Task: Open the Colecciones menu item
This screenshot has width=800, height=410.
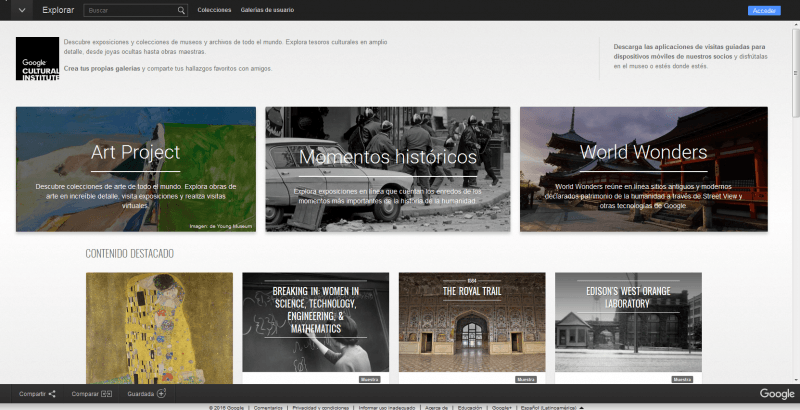Action: point(214,10)
